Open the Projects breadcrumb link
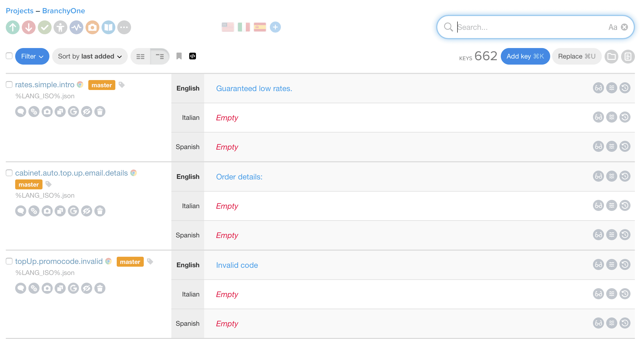Image resolution: width=644 pixels, height=339 pixels. (20, 11)
